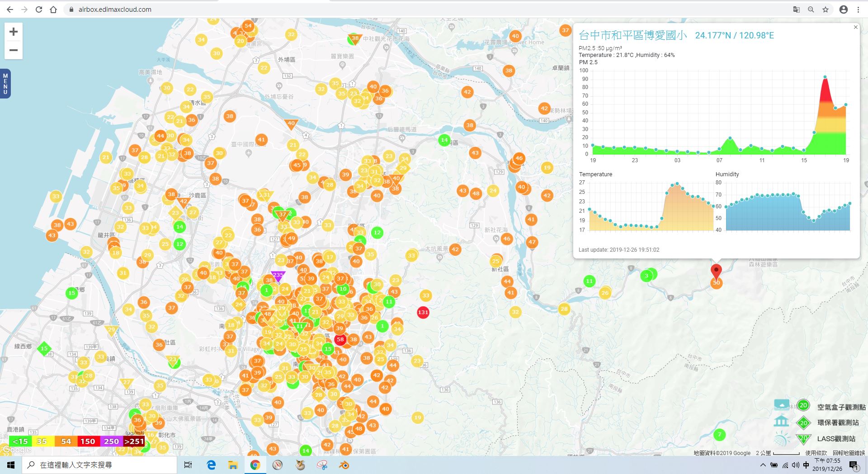Image resolution: width=868 pixels, height=474 pixels.
Task: Click the dark red >251 legend swatch
Action: [134, 441]
